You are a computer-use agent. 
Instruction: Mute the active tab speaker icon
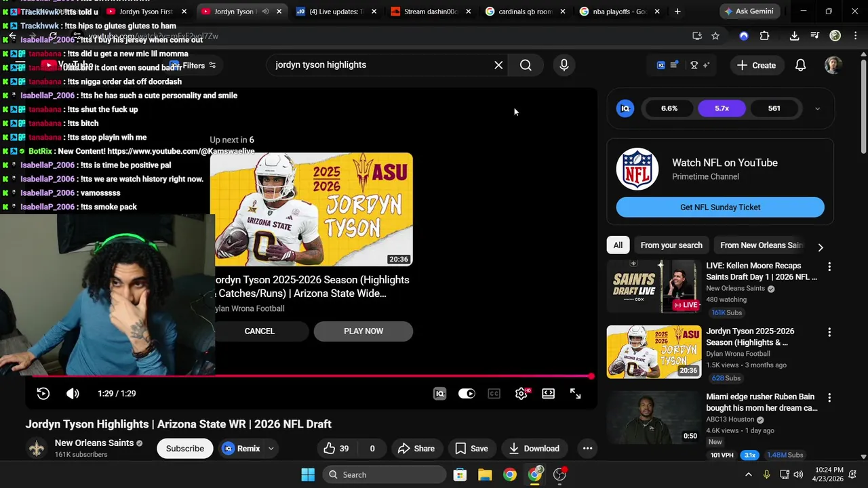pos(265,12)
